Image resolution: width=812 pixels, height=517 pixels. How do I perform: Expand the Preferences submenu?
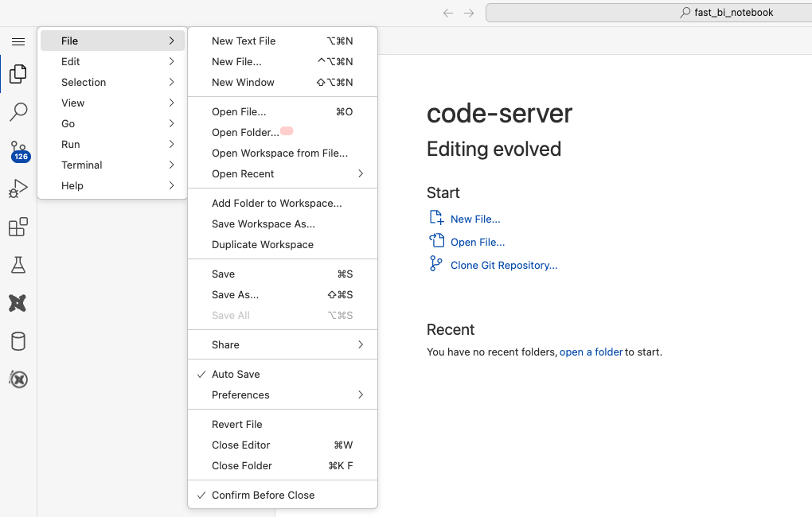coord(283,395)
